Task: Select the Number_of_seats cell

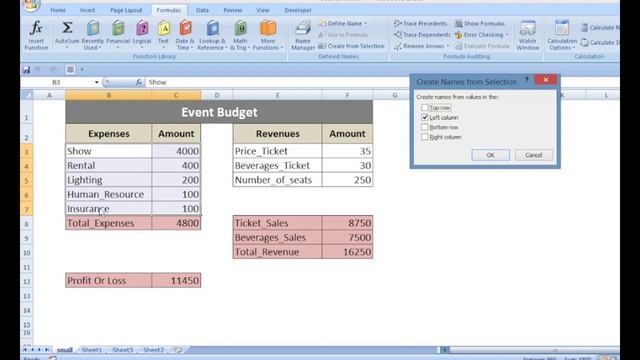Action: tap(278, 180)
